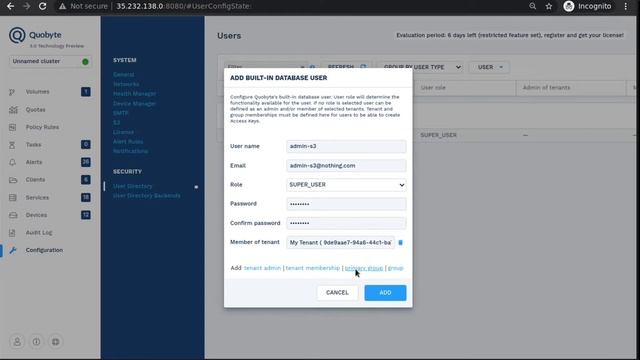The width and height of the screenshot is (640, 360).
Task: Bookmark the page with the star icon
Action: point(549,6)
